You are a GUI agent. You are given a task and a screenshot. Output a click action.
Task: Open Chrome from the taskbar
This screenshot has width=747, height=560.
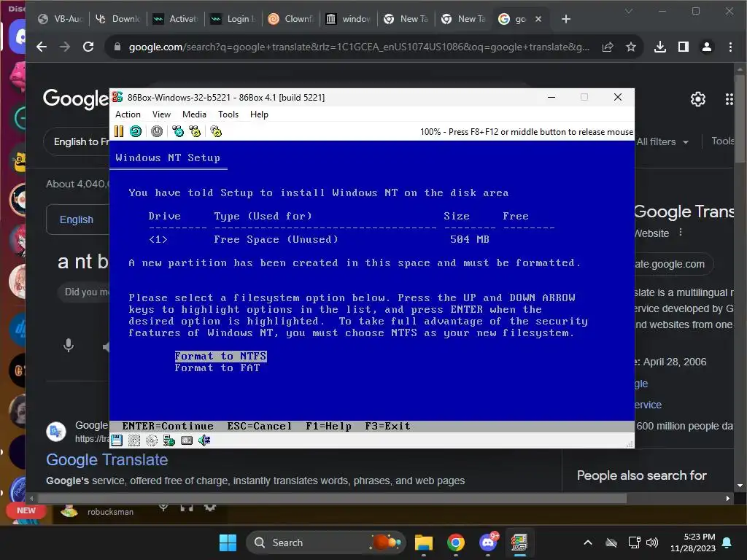(x=456, y=542)
